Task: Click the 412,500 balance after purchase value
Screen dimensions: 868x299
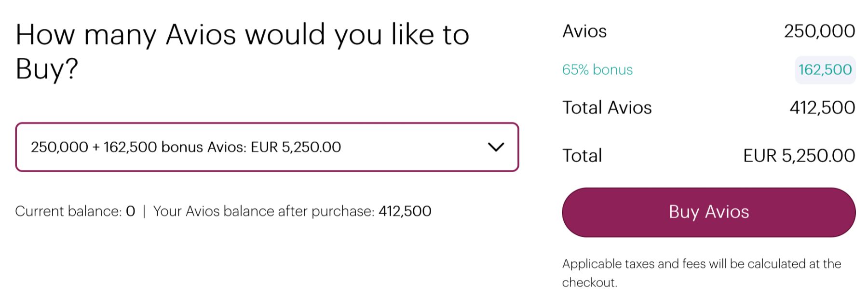Action: tap(405, 211)
